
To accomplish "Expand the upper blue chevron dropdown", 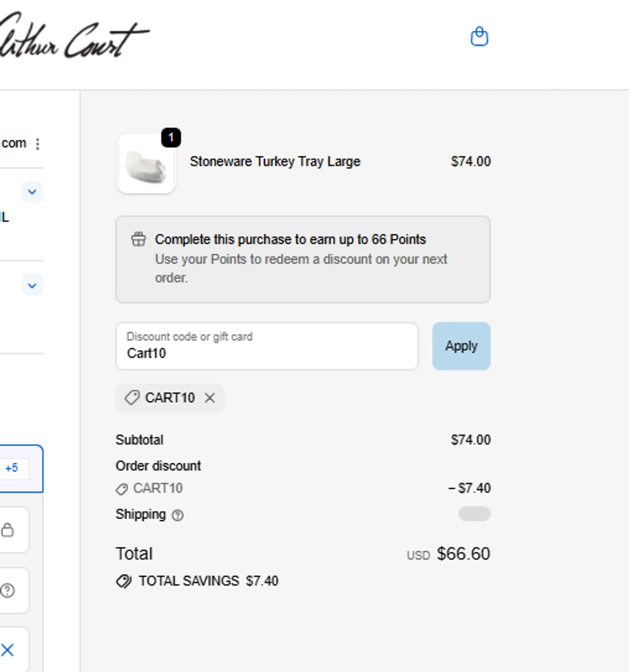I will (32, 192).
